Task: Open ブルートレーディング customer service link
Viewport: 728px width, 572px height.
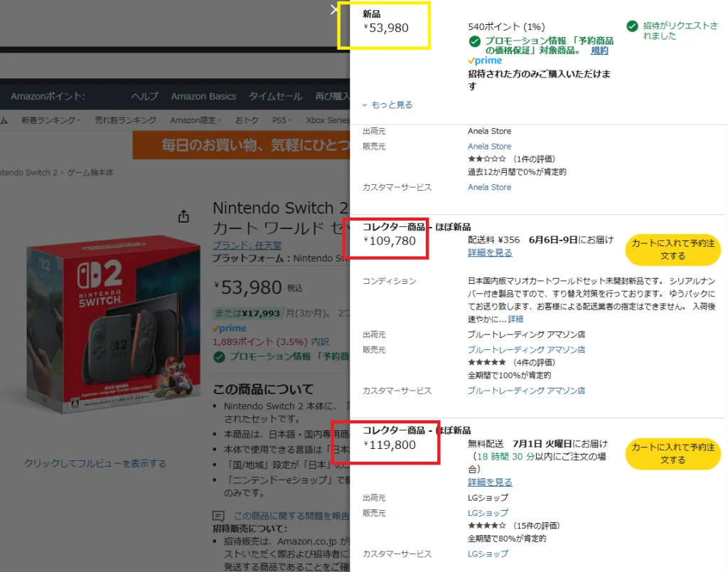Action: click(526, 391)
